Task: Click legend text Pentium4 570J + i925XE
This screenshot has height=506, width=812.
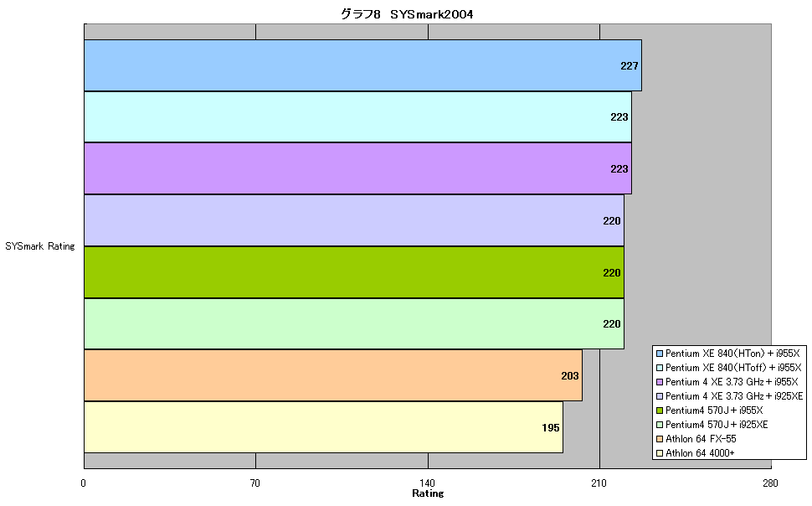Action: point(717,425)
